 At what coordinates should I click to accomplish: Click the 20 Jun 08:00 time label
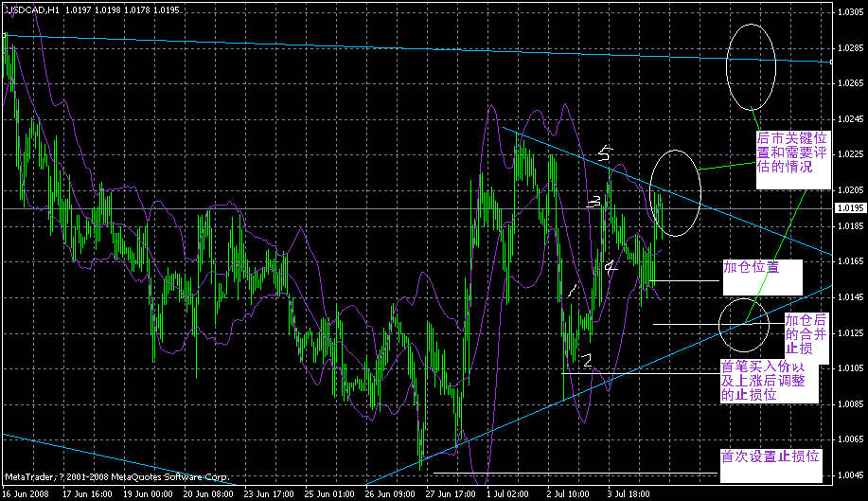207,493
